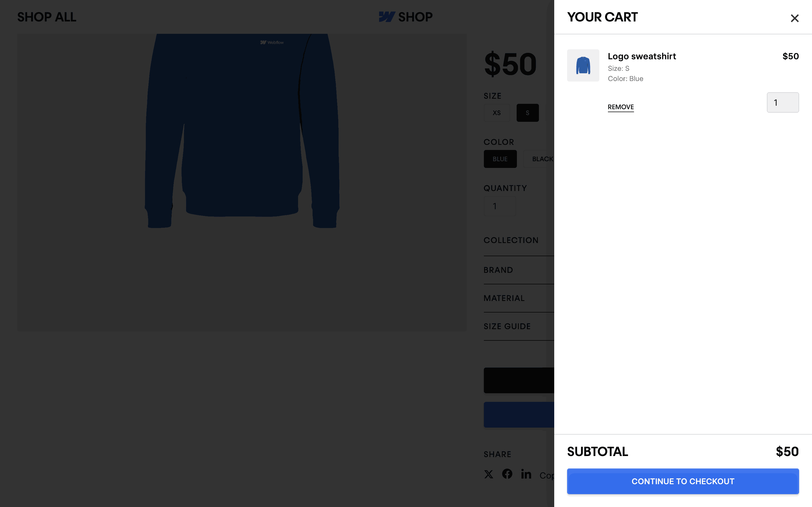This screenshot has height=507, width=812.
Task: Open the Shop All menu link
Action: click(47, 17)
